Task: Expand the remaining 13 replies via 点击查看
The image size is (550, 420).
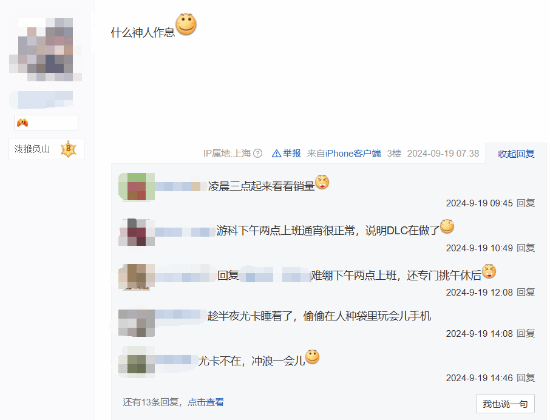Action: click(206, 402)
